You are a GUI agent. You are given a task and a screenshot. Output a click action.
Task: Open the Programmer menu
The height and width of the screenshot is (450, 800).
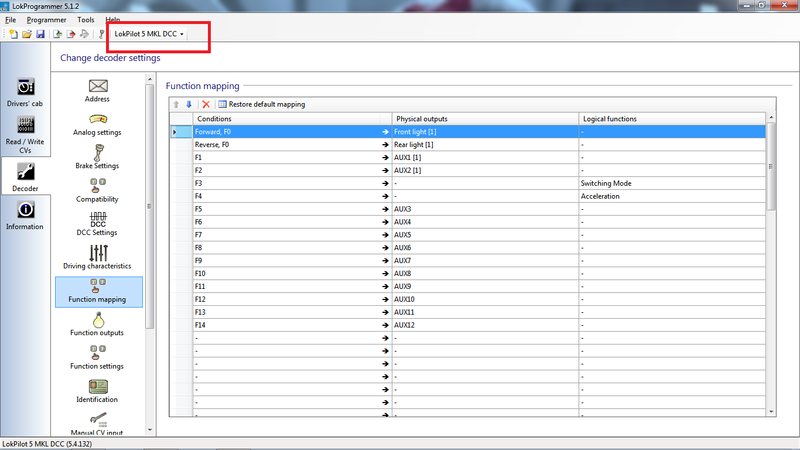[46, 20]
